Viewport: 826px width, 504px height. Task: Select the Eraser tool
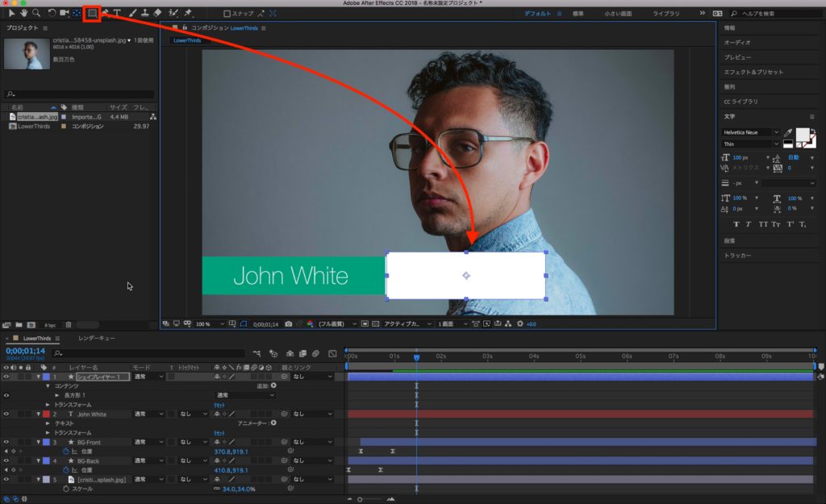click(x=157, y=13)
